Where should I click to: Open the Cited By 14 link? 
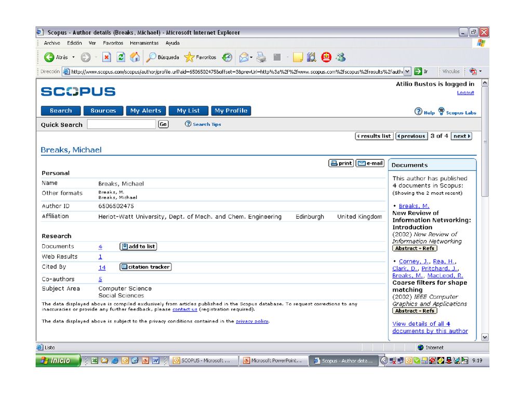point(102,268)
